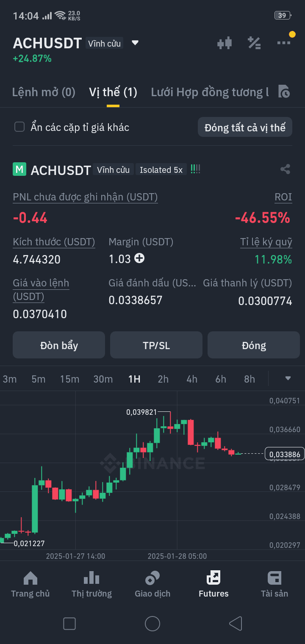
Task: Go to Trang chủ home
Action: [x=30, y=584]
